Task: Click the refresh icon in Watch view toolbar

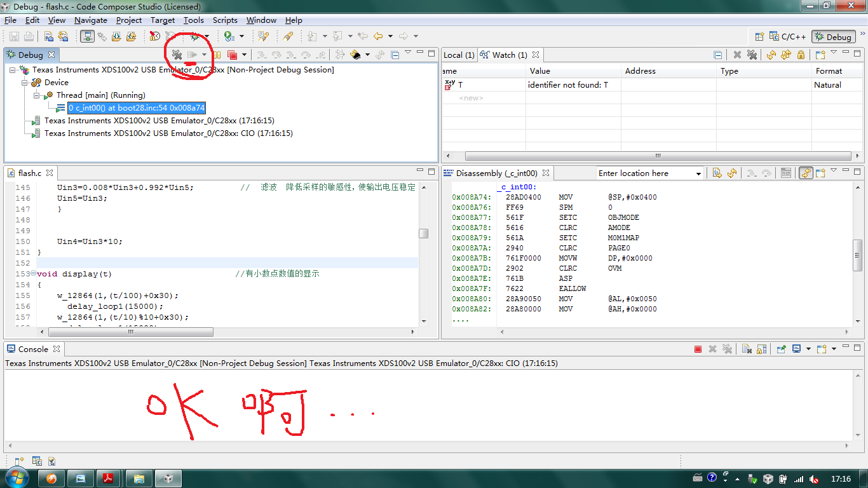Action: click(x=771, y=55)
